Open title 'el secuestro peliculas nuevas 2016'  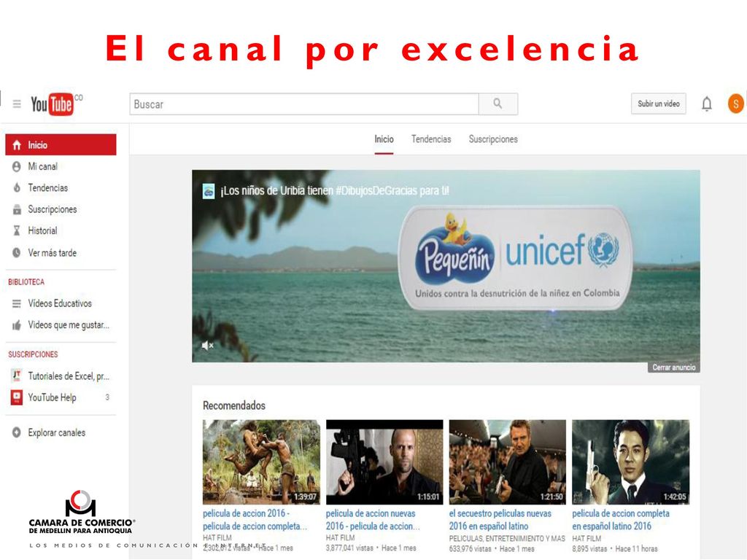(500, 519)
